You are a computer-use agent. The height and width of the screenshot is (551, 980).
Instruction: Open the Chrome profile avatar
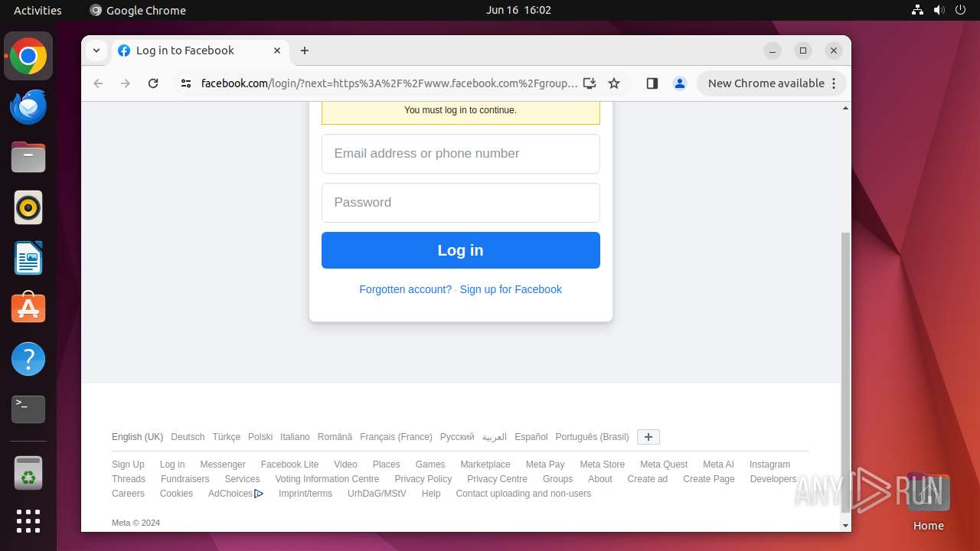click(680, 83)
